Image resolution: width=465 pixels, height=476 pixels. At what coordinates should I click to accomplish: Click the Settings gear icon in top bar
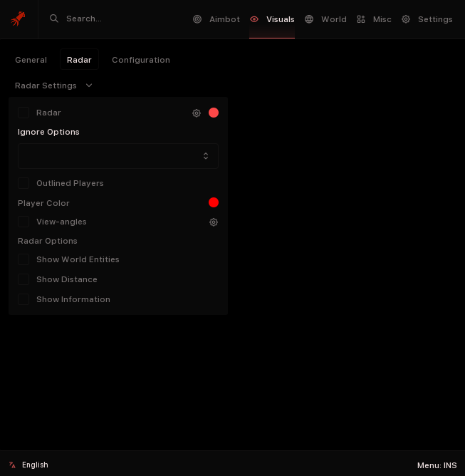[406, 19]
